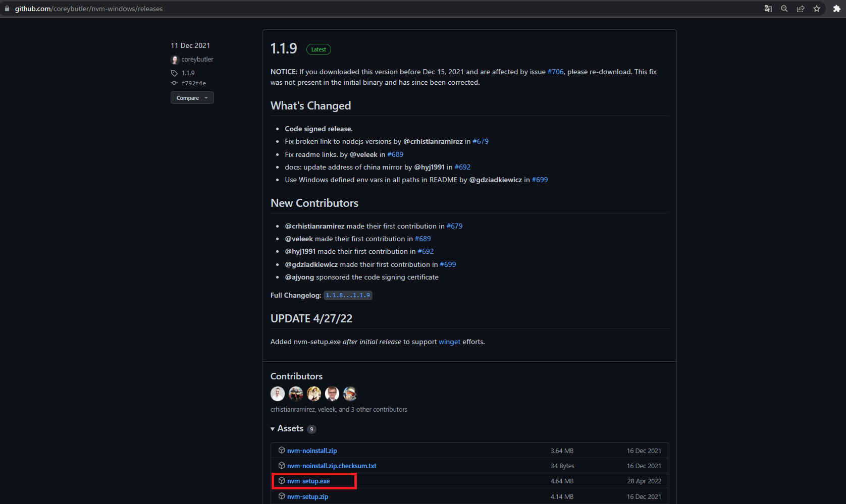Open pull request #692 by hyj1991
Image resolution: width=846 pixels, height=504 pixels.
[x=462, y=167]
